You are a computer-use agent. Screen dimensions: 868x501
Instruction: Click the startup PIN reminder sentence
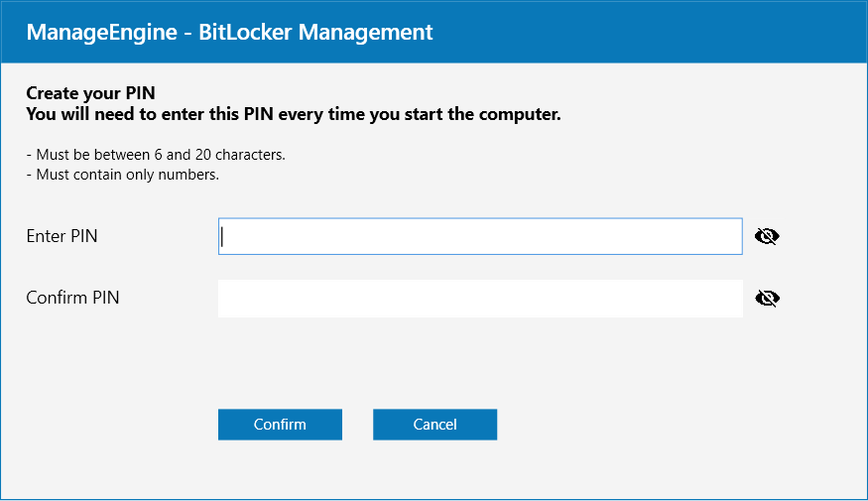(x=294, y=114)
